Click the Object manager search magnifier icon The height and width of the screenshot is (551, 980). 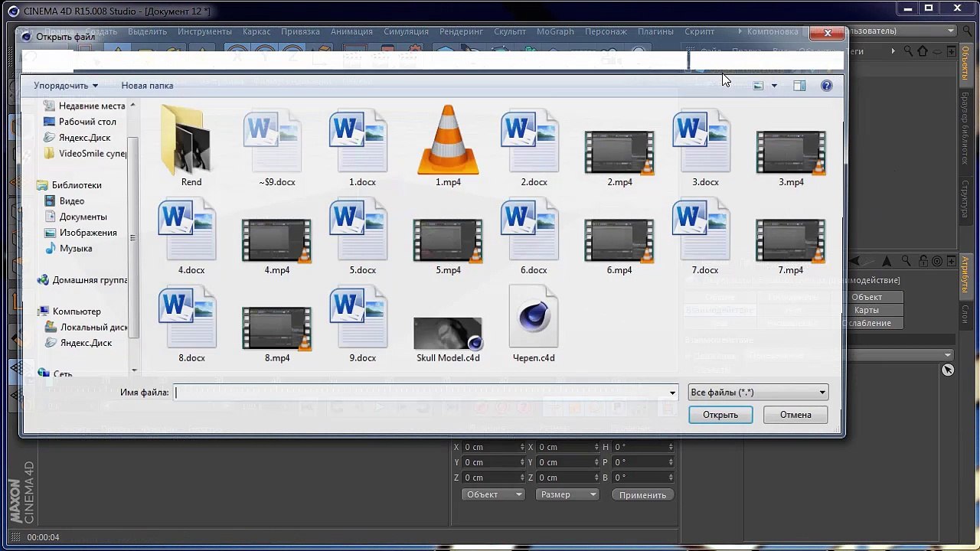(x=908, y=51)
